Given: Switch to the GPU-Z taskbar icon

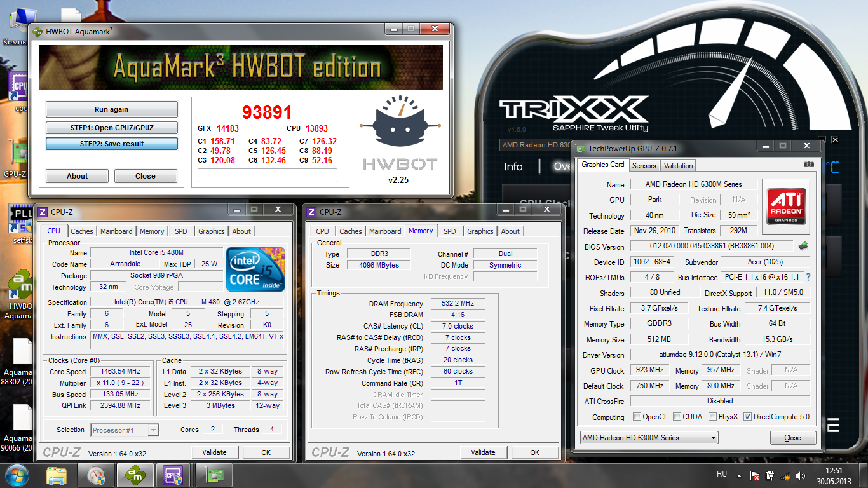Looking at the screenshot, I should [x=214, y=475].
